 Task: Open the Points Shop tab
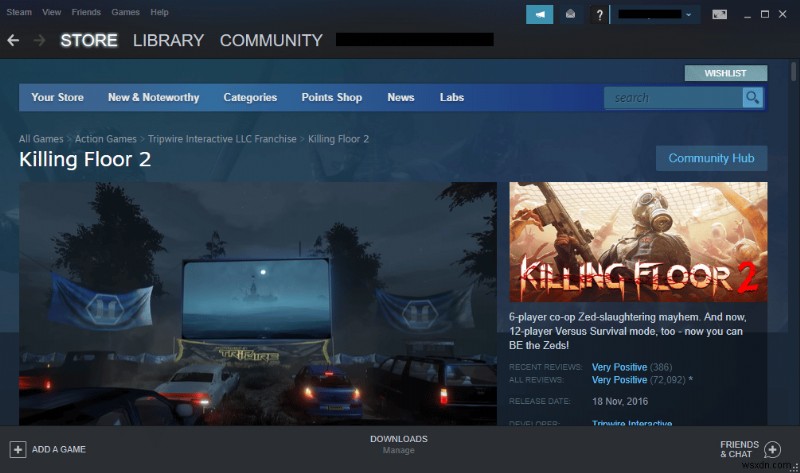[x=332, y=97]
